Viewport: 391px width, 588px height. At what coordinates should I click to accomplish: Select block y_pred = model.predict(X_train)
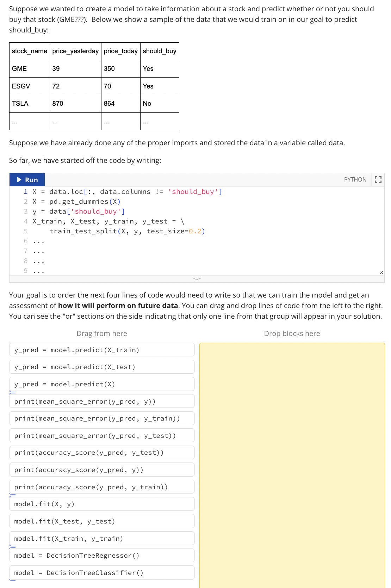(102, 350)
